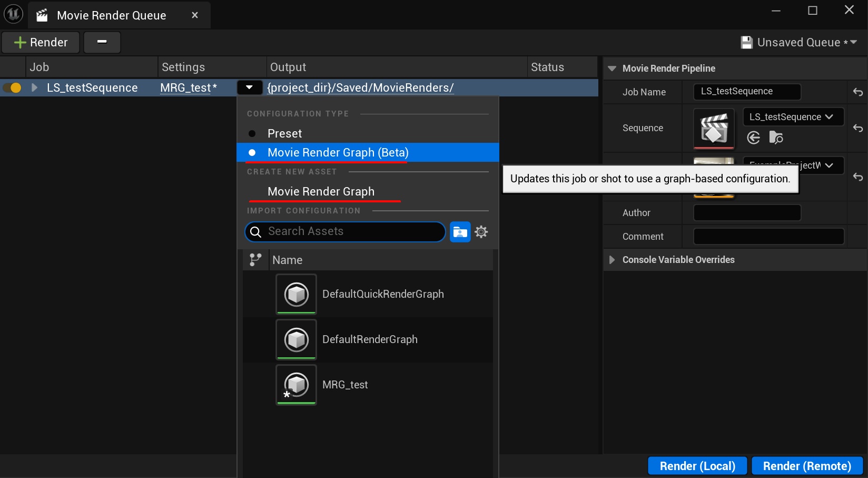Image resolution: width=868 pixels, height=478 pixels.
Task: Click the Use Selected arrow icon under Sequence
Action: [x=754, y=138]
